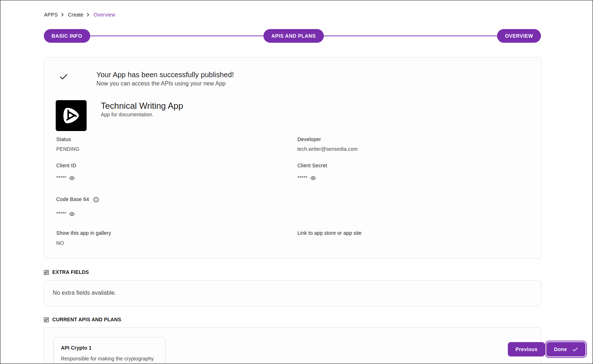
Task: Click the success checkmark icon
Action: coord(63,76)
